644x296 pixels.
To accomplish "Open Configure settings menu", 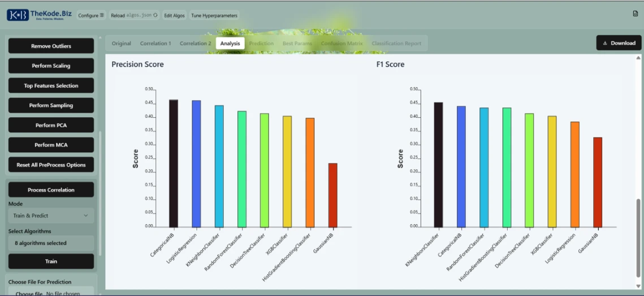I will click(x=91, y=15).
